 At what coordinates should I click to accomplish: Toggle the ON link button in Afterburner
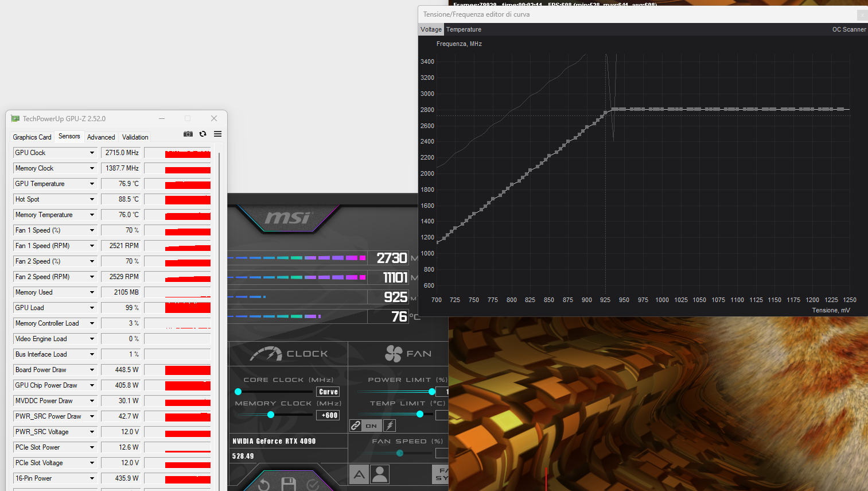click(x=372, y=426)
